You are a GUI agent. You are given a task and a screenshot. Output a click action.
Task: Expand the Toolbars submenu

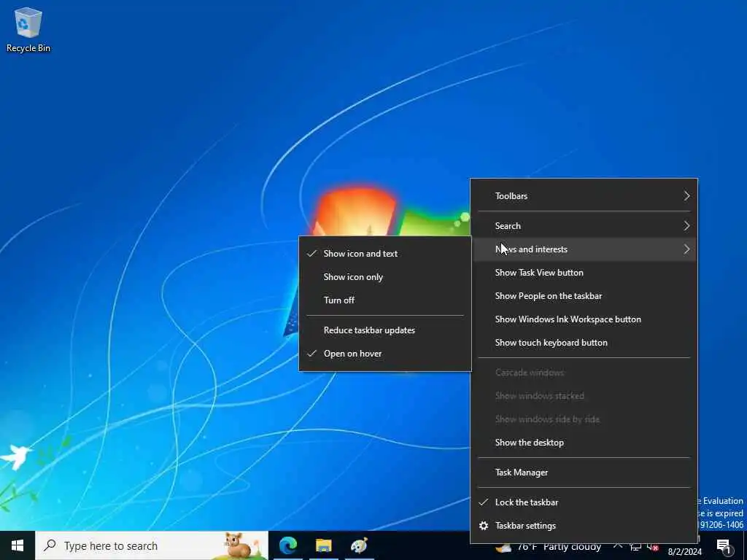tap(584, 195)
